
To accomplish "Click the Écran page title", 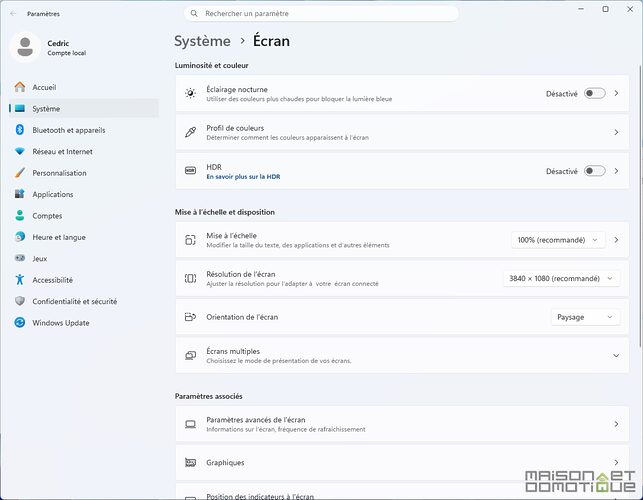I will click(x=271, y=41).
